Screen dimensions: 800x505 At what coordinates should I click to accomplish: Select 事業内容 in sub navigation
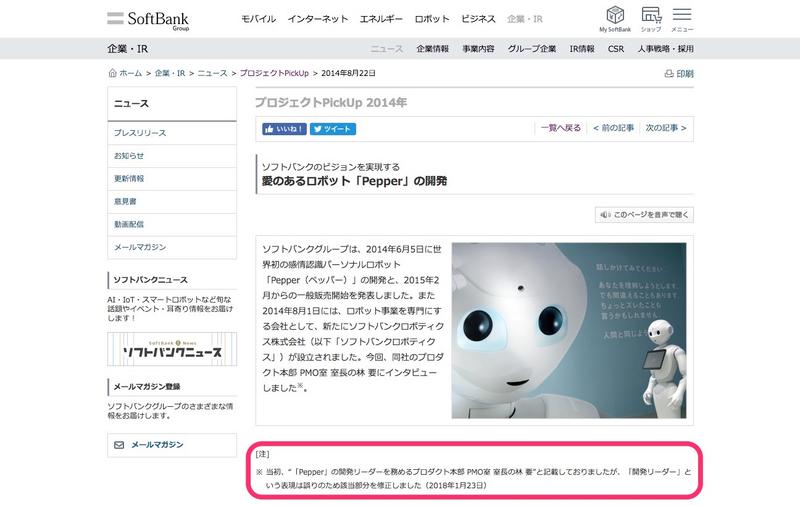click(478, 49)
